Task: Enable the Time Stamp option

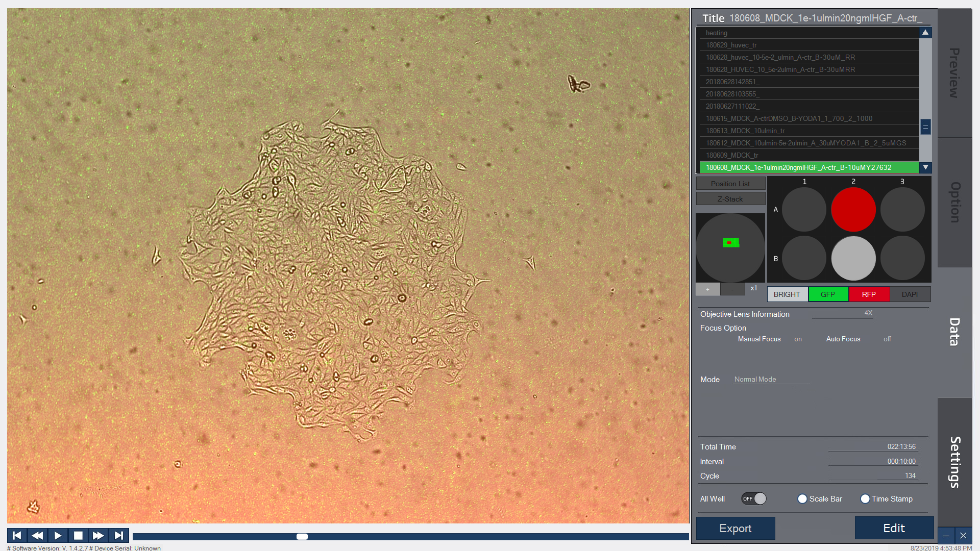Action: point(865,499)
